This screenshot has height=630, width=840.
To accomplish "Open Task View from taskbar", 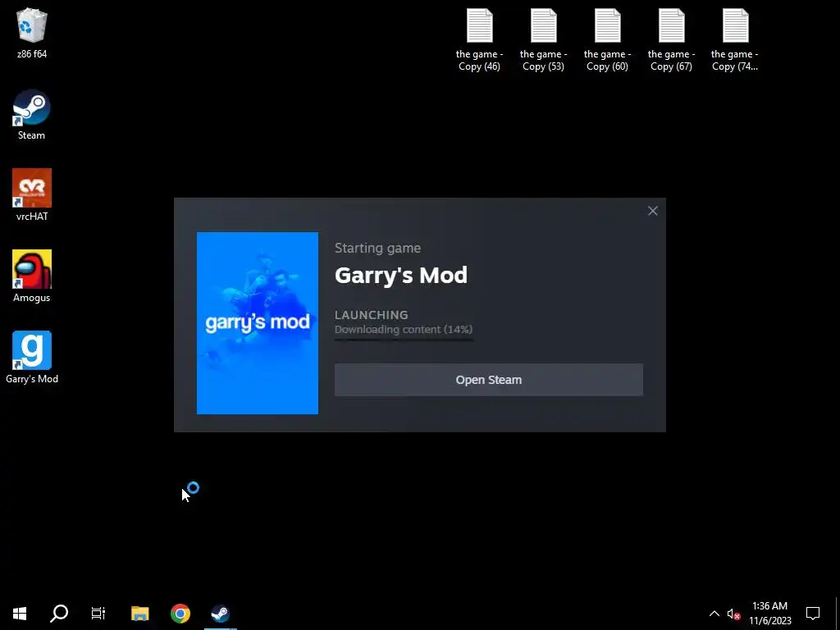I will pos(98,613).
